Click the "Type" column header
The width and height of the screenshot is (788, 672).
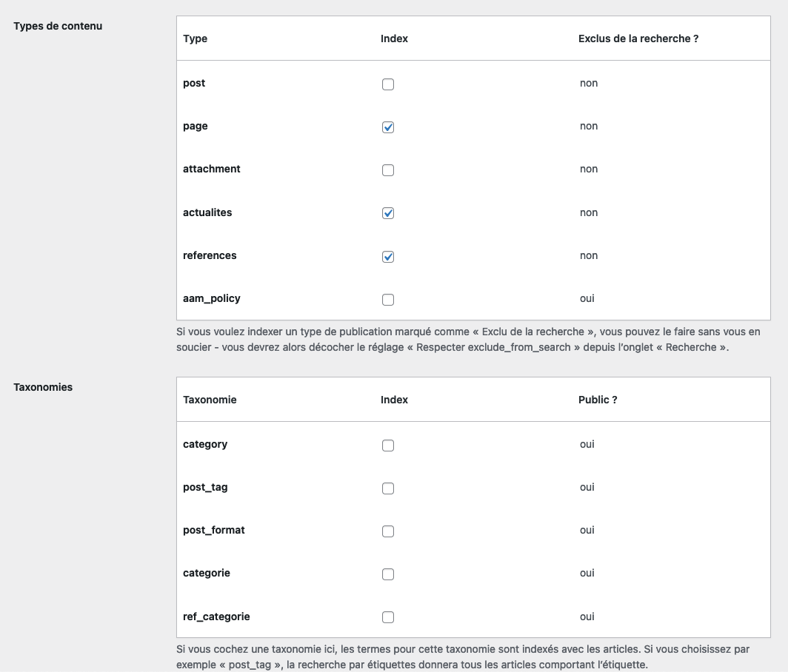[x=196, y=38]
